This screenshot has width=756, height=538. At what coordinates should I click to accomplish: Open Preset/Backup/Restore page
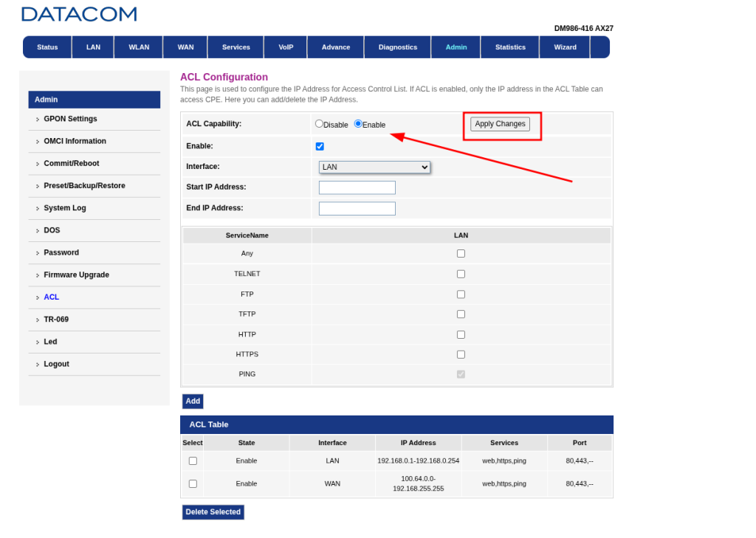[x=84, y=185]
